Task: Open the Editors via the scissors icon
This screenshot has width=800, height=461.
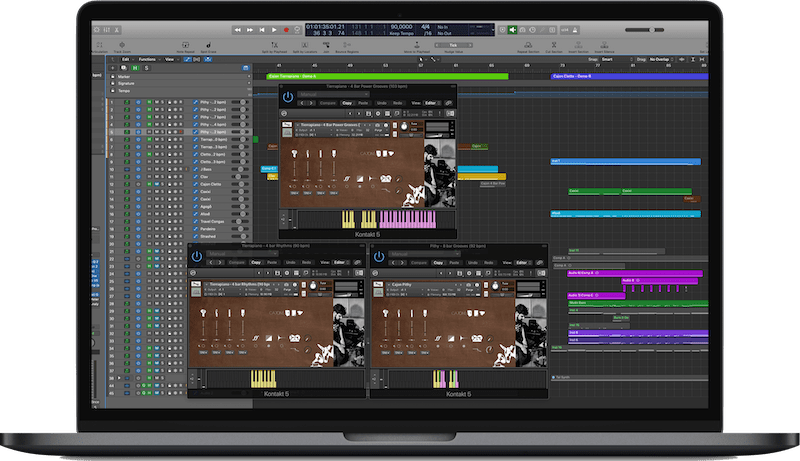Action: click(117, 30)
